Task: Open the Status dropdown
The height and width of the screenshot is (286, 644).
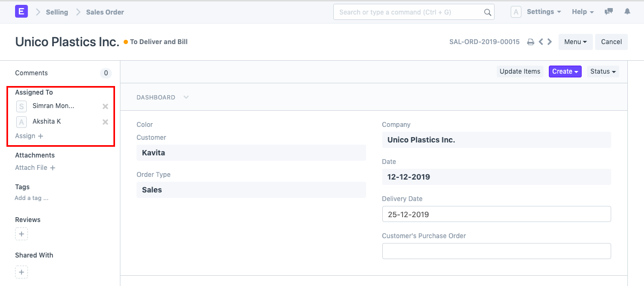Action: point(603,71)
